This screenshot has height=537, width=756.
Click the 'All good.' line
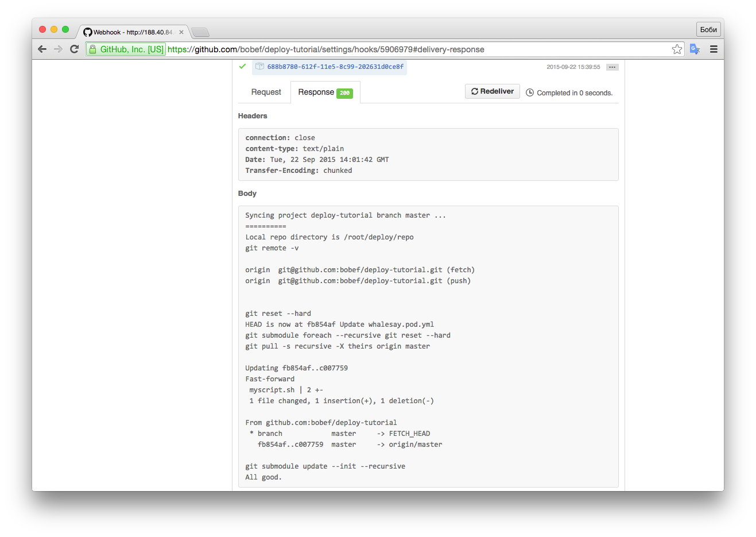tap(263, 477)
